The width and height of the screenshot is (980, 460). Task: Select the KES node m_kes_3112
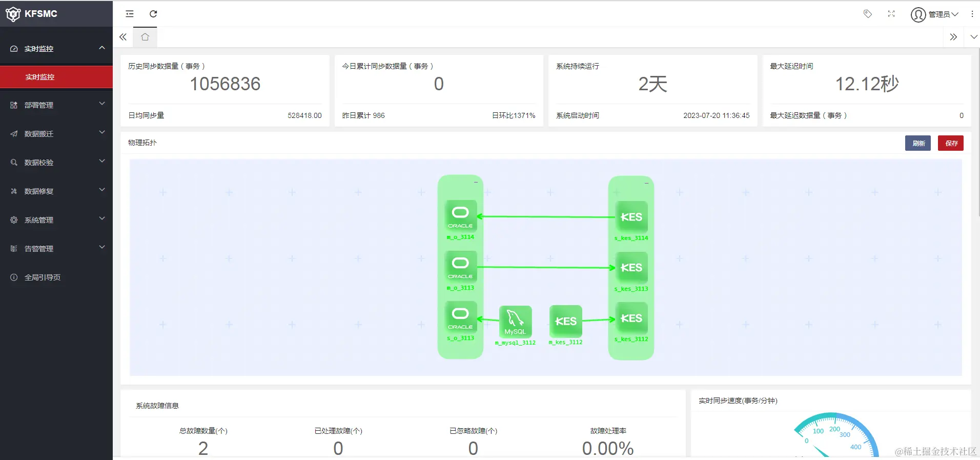click(x=565, y=321)
